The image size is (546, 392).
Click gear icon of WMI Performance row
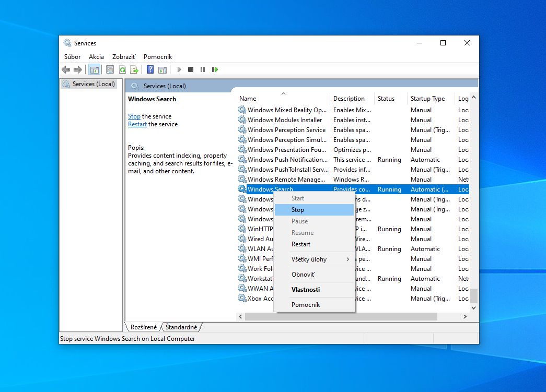point(242,258)
